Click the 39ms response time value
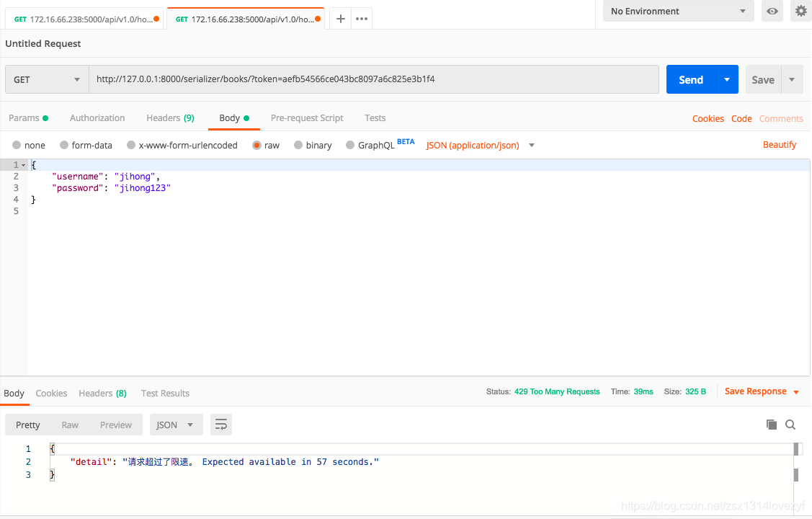 643,391
